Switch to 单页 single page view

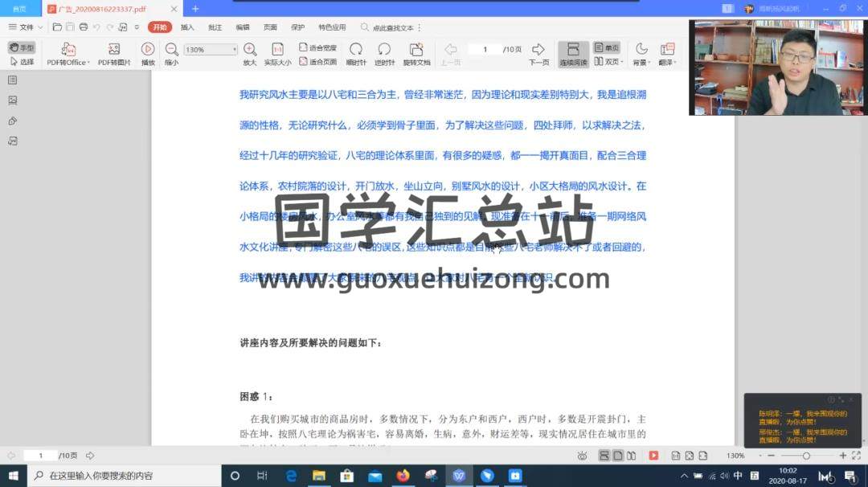pyautogui.click(x=607, y=48)
